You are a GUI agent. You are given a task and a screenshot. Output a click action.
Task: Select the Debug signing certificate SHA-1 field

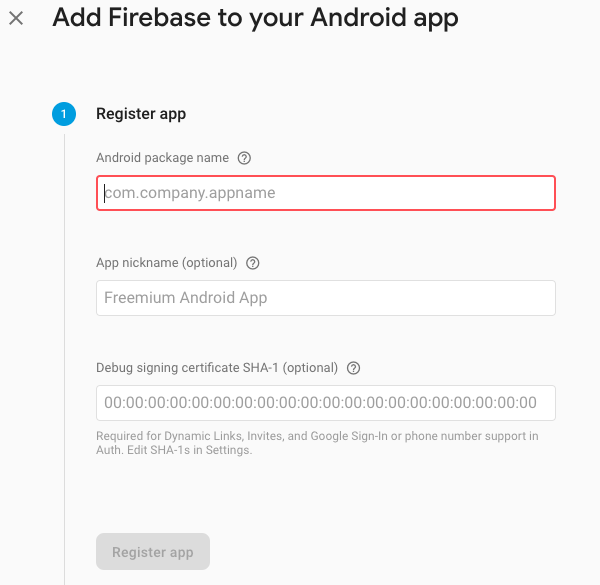[x=326, y=403]
